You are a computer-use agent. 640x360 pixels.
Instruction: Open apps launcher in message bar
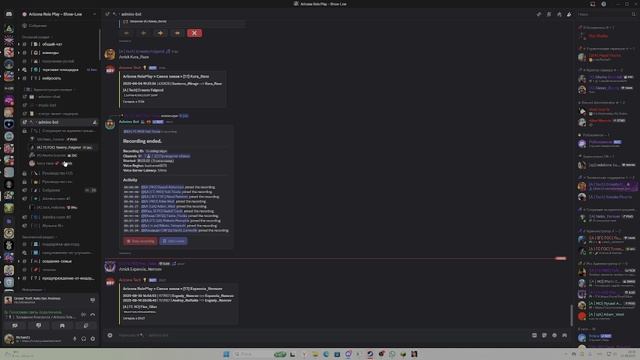pos(564,335)
